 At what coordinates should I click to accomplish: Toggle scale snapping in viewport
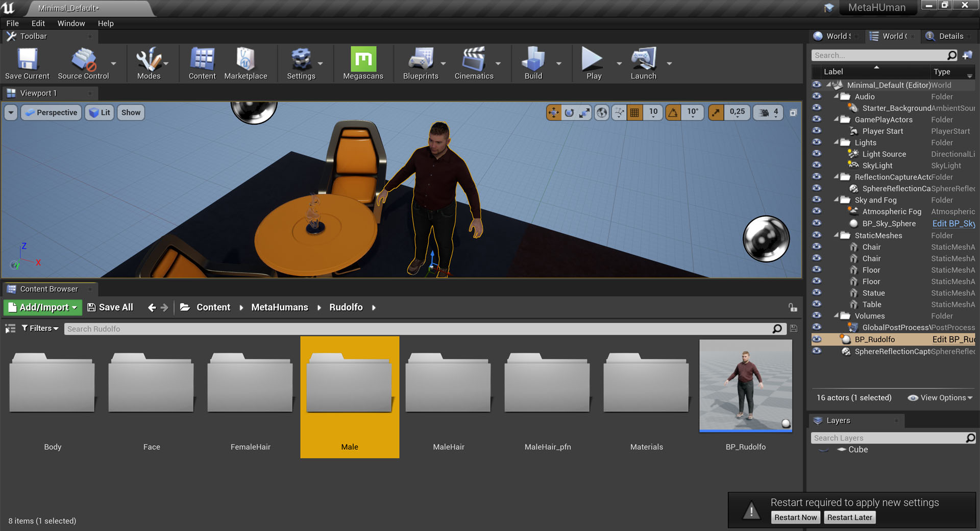tap(716, 112)
